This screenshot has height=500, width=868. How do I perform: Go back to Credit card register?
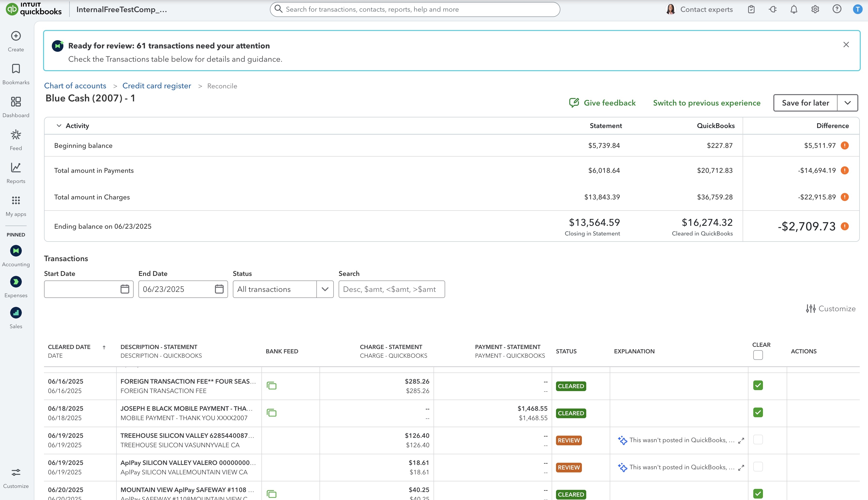[157, 86]
